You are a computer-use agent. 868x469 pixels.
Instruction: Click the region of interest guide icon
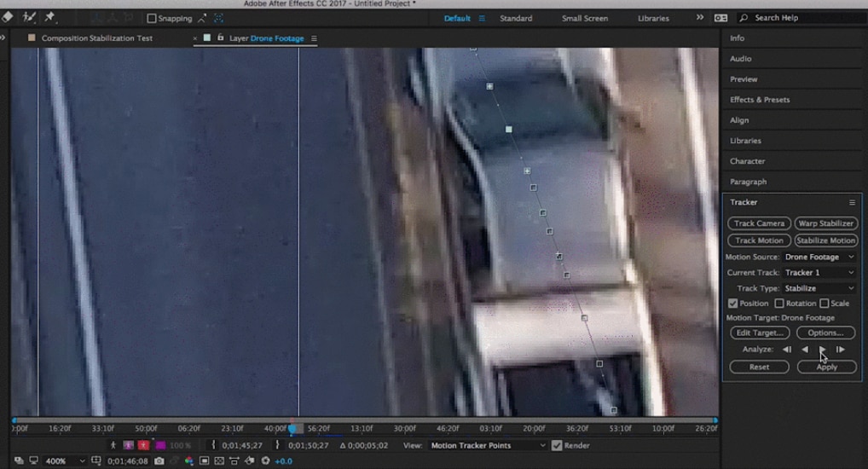click(95, 460)
